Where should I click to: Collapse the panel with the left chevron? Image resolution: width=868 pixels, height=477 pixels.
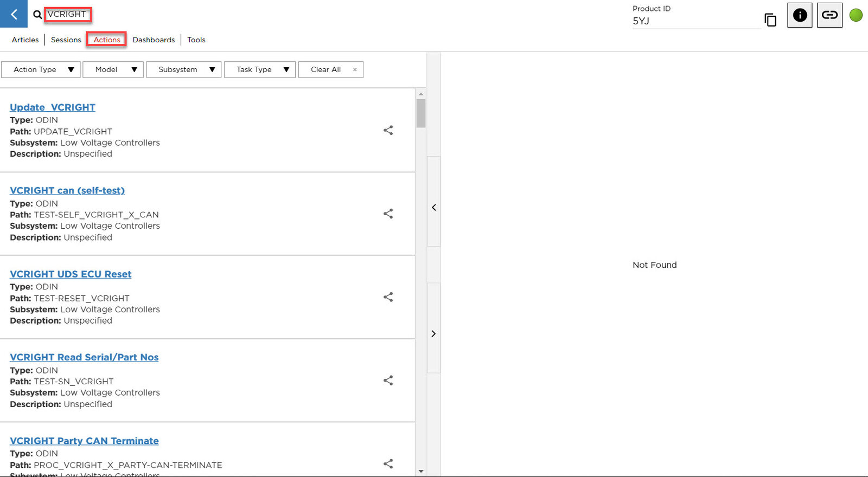433,208
